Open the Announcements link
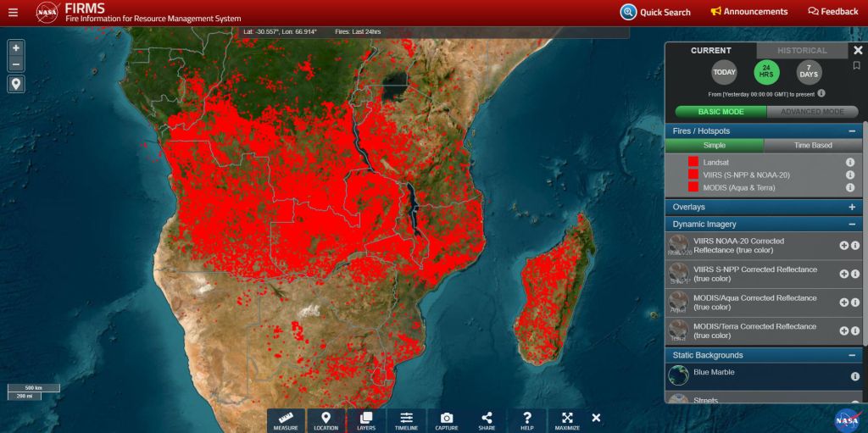Screen dimensions: 868x433 749,12
